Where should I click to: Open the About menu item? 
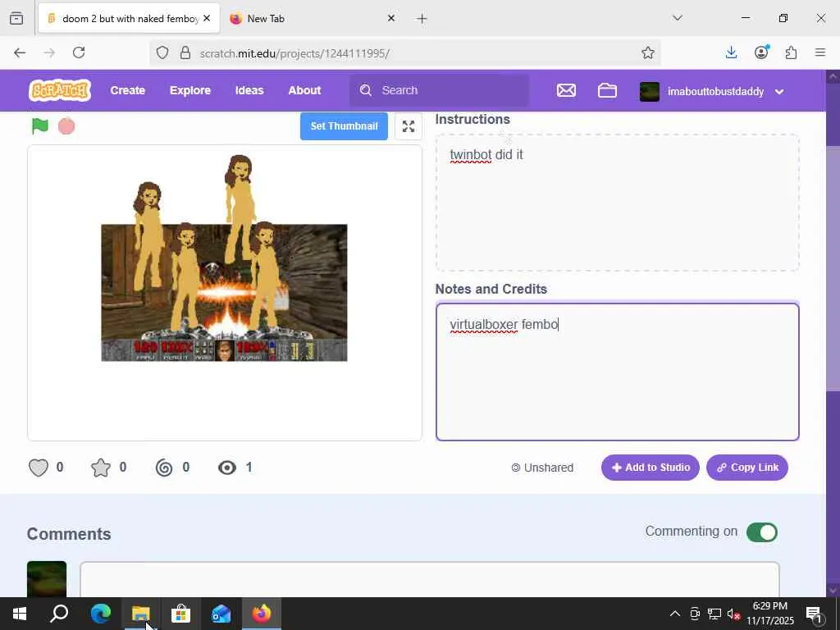click(x=304, y=90)
